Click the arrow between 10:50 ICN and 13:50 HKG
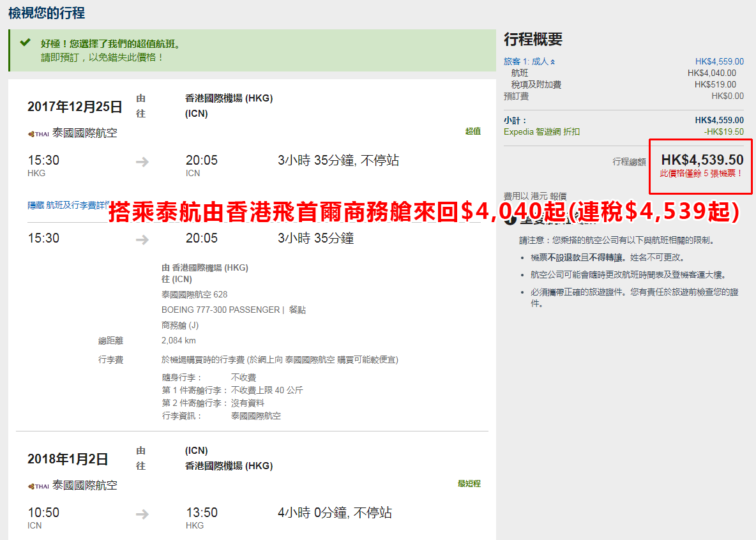 pyautogui.click(x=142, y=514)
